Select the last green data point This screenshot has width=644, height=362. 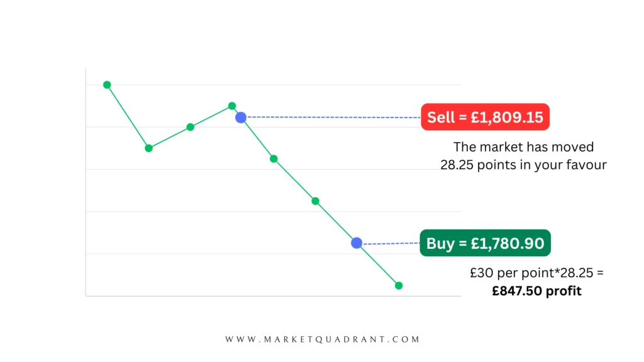[398, 286]
